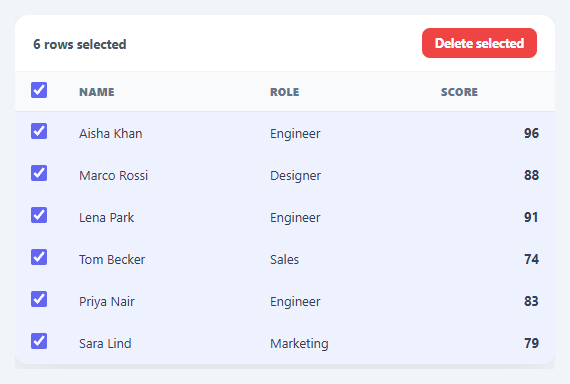Uncheck the select-all header checkbox

pos(39,90)
